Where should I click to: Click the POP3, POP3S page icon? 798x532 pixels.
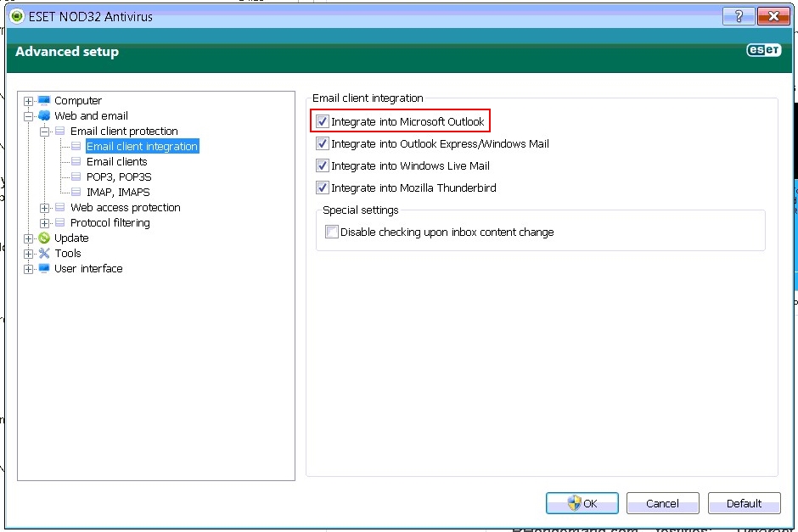(76, 176)
